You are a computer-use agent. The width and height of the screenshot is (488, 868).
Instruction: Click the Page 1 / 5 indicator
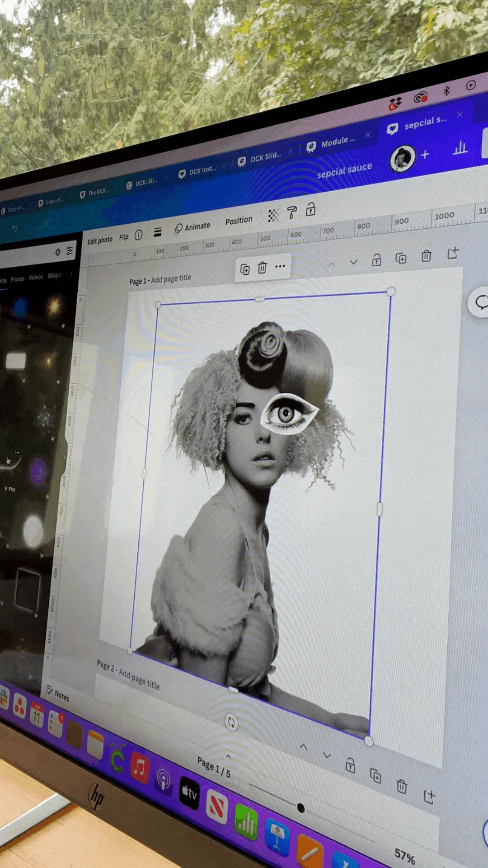(214, 767)
